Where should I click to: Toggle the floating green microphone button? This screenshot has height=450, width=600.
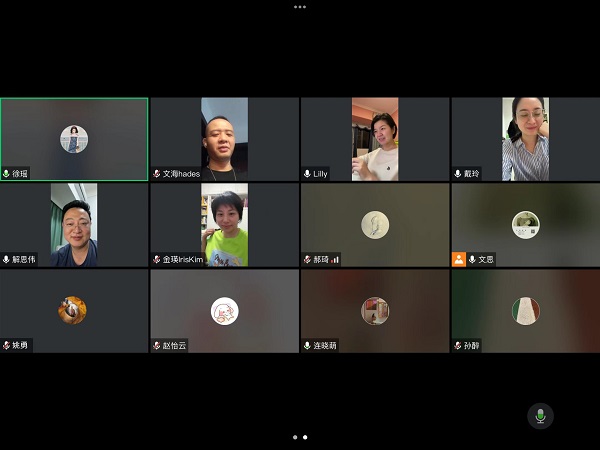(x=540, y=415)
